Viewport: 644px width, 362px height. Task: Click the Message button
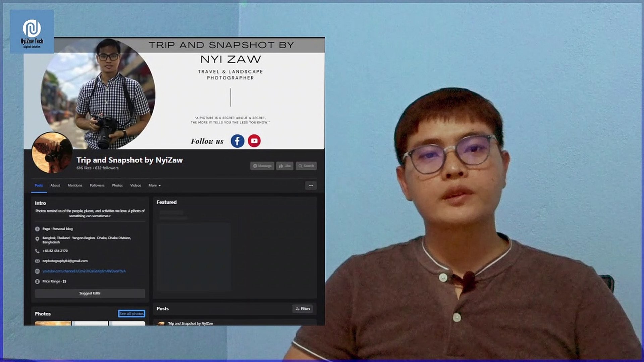262,166
